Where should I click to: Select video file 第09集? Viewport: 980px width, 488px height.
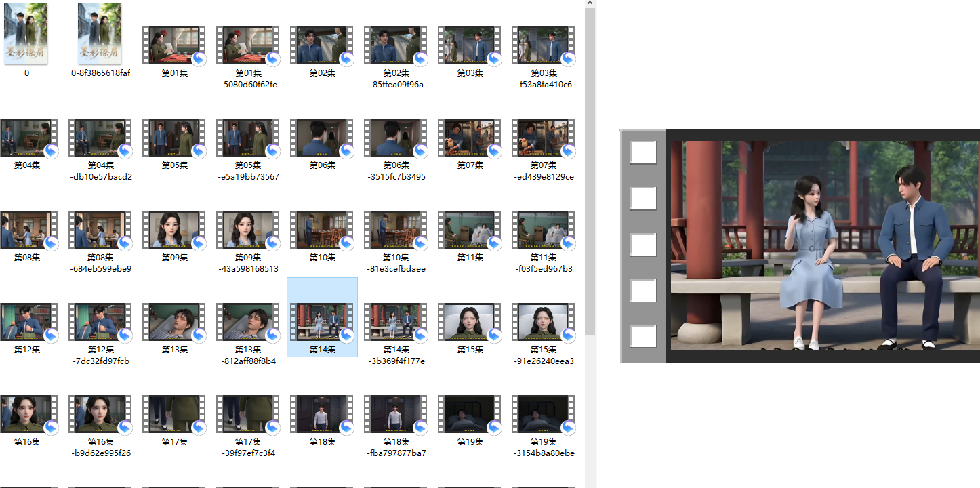174,229
